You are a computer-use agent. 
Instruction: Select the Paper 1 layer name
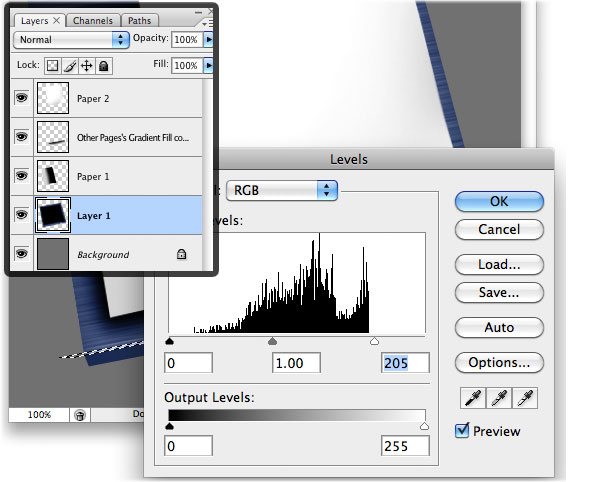pyautogui.click(x=93, y=177)
